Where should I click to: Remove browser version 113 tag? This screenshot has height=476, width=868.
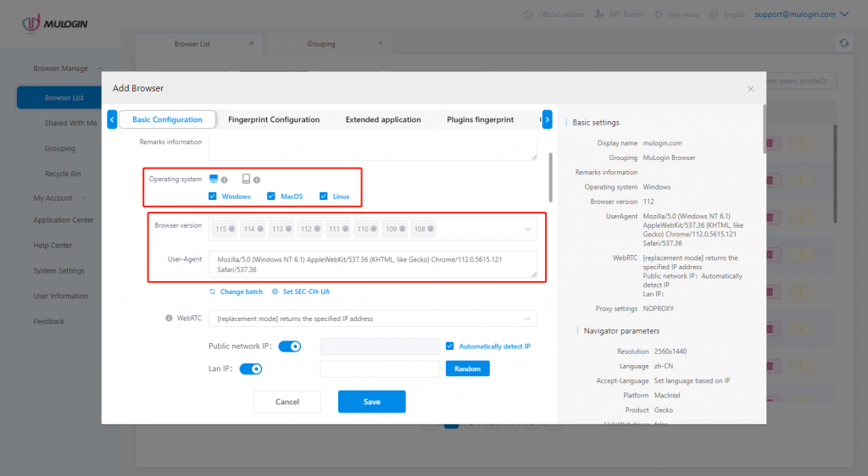(x=288, y=229)
